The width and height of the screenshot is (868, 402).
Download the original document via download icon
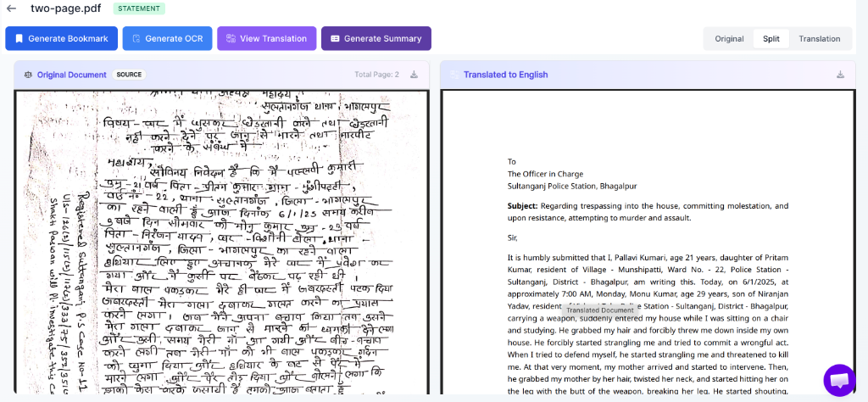click(414, 75)
